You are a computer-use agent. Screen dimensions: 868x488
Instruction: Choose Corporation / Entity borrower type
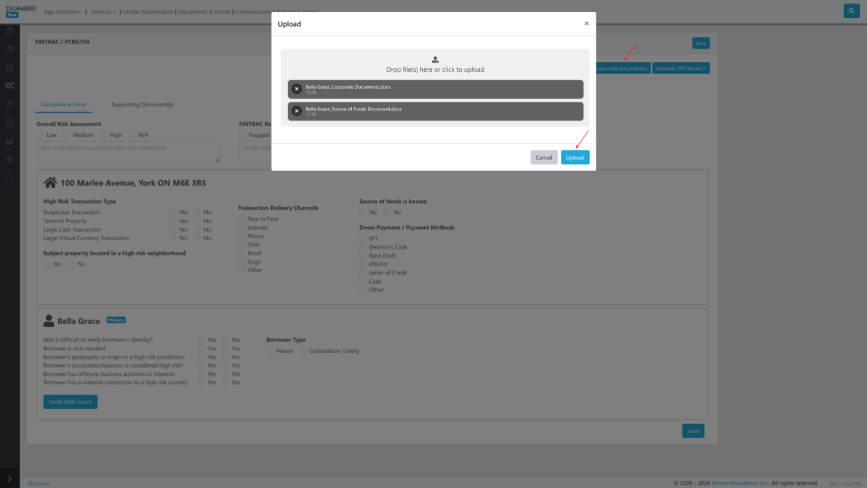[303, 351]
